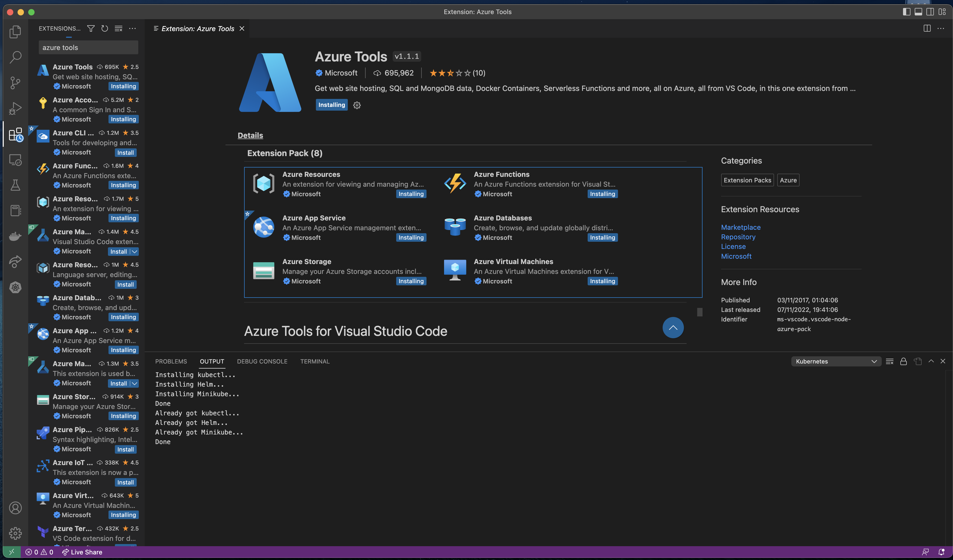The width and height of the screenshot is (953, 560).
Task: Select Azure Account in extensions list
Action: 86,110
